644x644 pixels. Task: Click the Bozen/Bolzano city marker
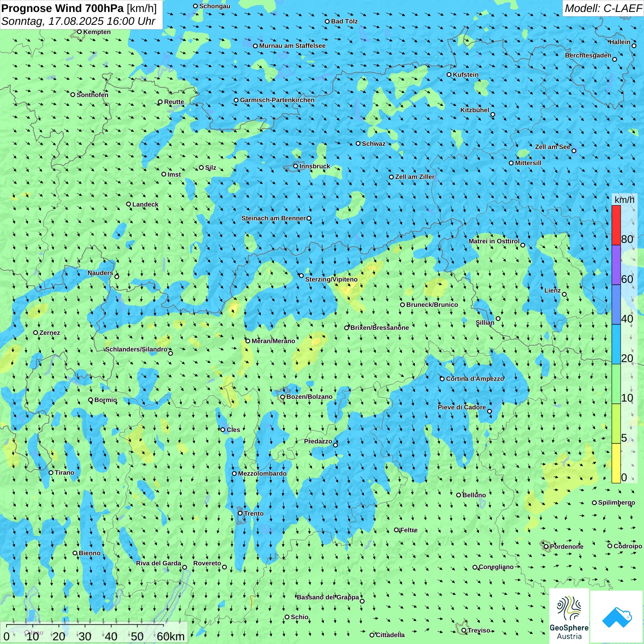pos(283,397)
